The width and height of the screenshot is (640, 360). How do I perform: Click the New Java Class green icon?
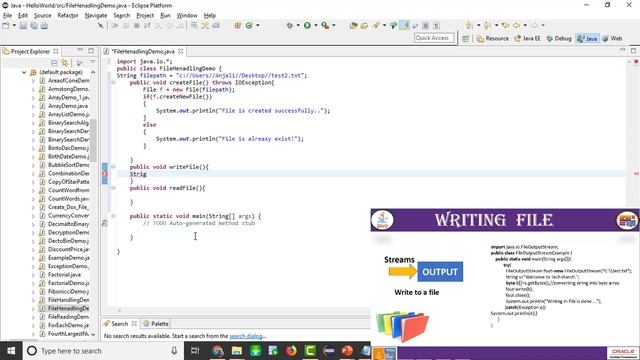point(249,25)
